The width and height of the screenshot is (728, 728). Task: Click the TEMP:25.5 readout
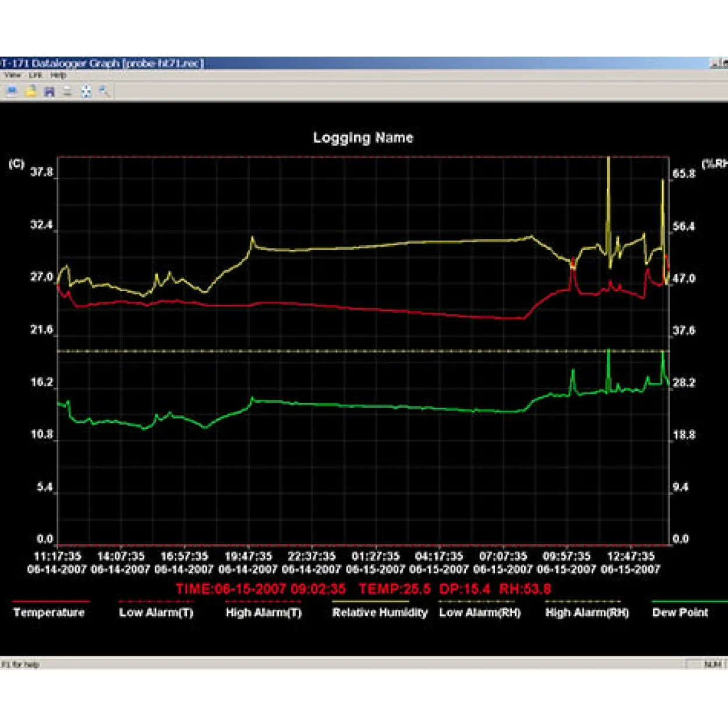394,589
